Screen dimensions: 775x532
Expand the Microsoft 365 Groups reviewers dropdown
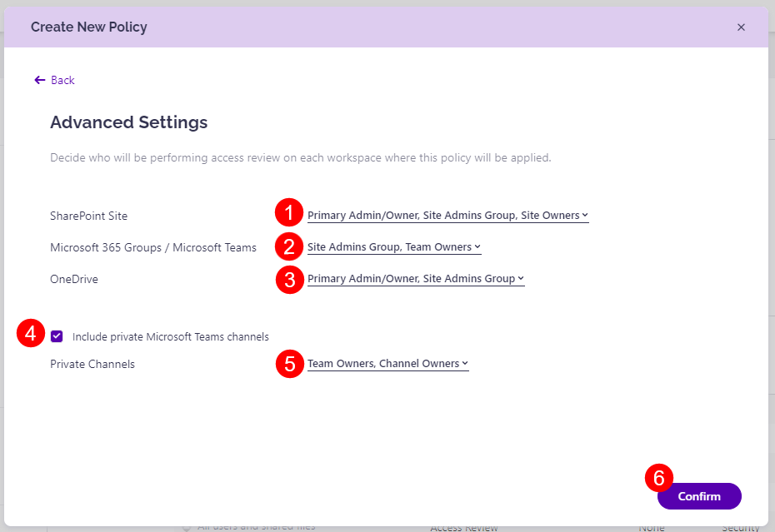point(393,246)
